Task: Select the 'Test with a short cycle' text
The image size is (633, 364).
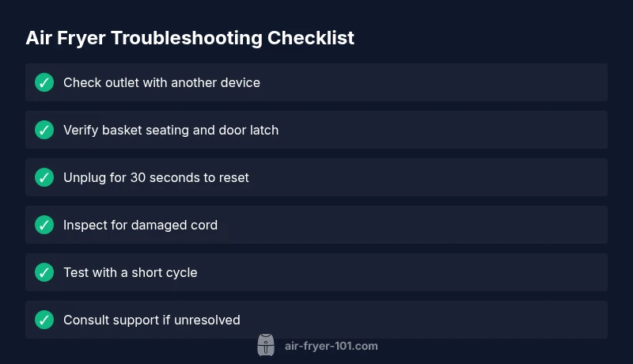Action: 130,272
